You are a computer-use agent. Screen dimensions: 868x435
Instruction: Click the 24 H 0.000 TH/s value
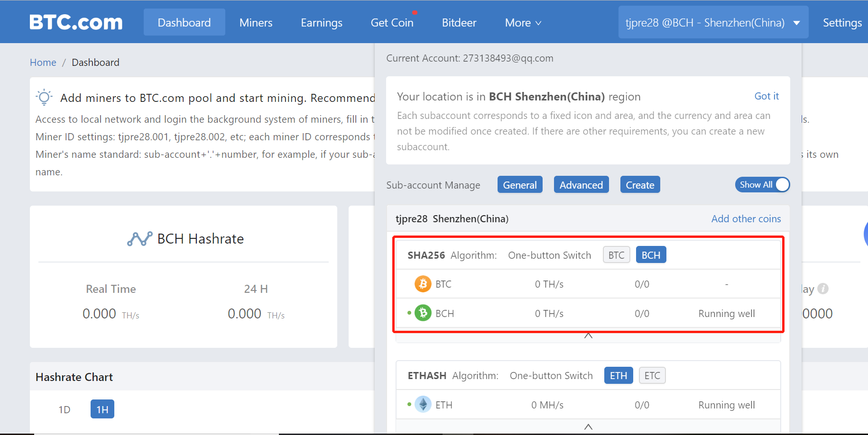[x=256, y=314]
